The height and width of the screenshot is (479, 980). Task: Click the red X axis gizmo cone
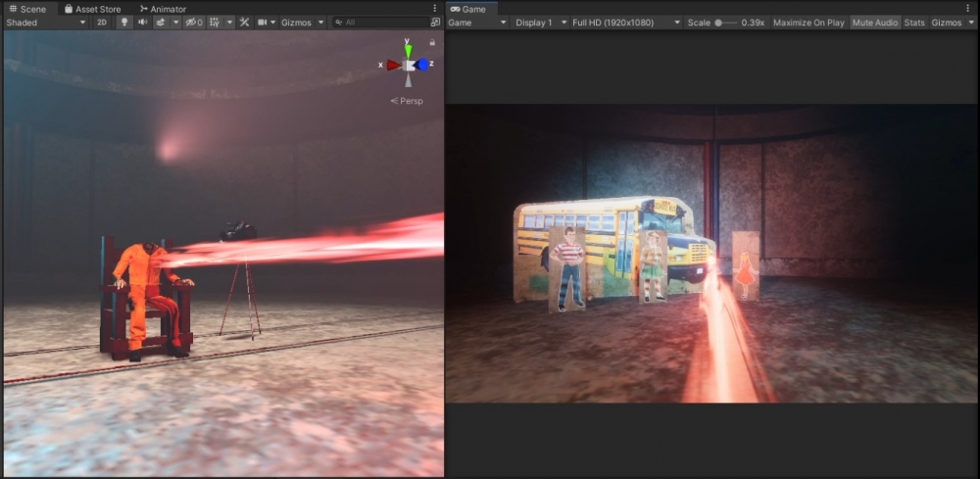point(392,65)
